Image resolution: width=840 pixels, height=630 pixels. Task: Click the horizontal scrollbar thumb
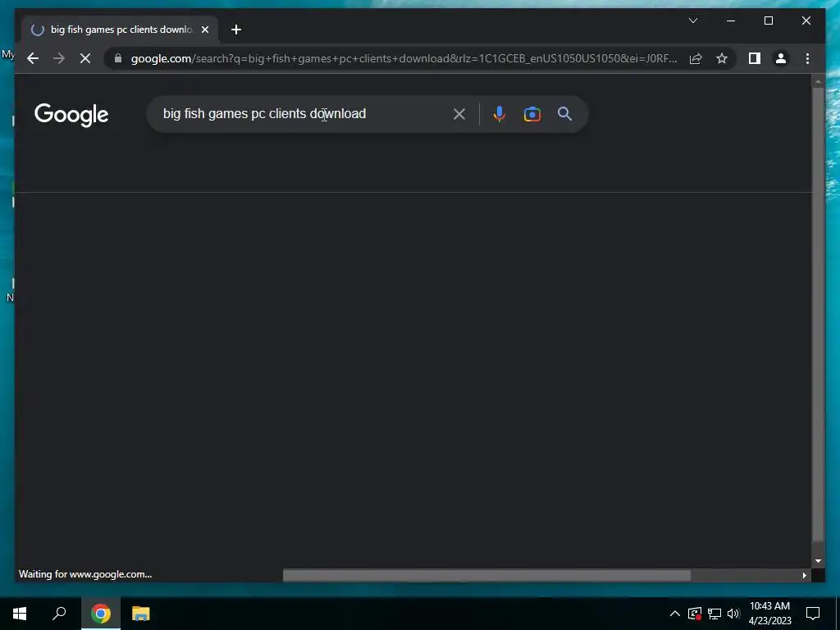(486, 575)
